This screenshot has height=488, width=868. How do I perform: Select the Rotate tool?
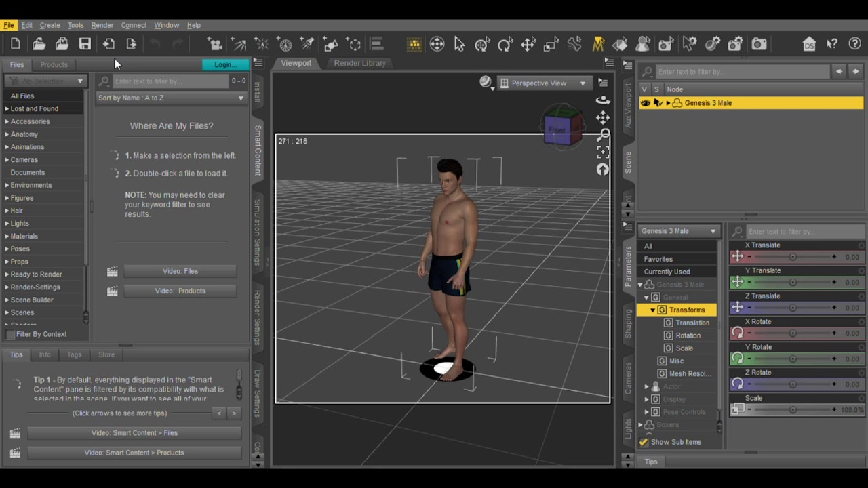[505, 44]
